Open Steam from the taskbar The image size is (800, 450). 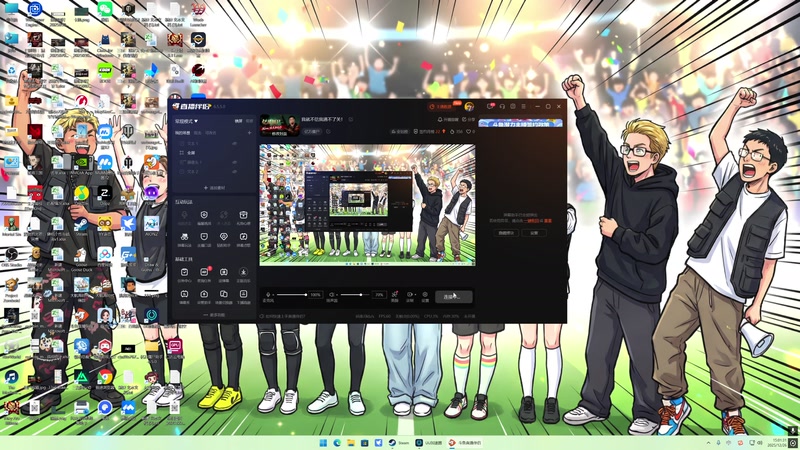tap(399, 443)
